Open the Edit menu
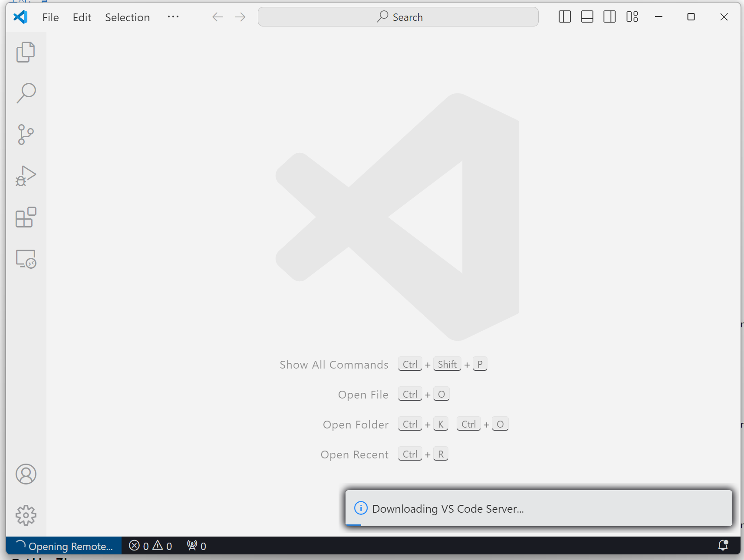This screenshot has width=744, height=560. (82, 17)
